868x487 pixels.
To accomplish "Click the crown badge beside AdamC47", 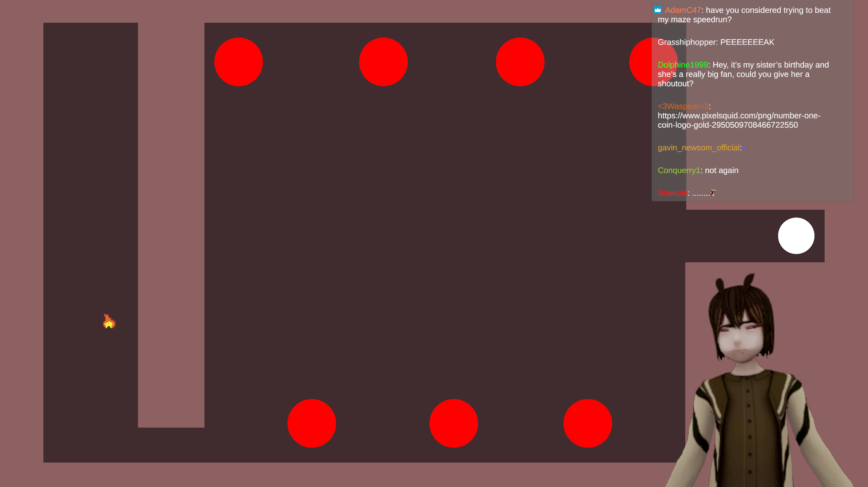I will 658,10.
